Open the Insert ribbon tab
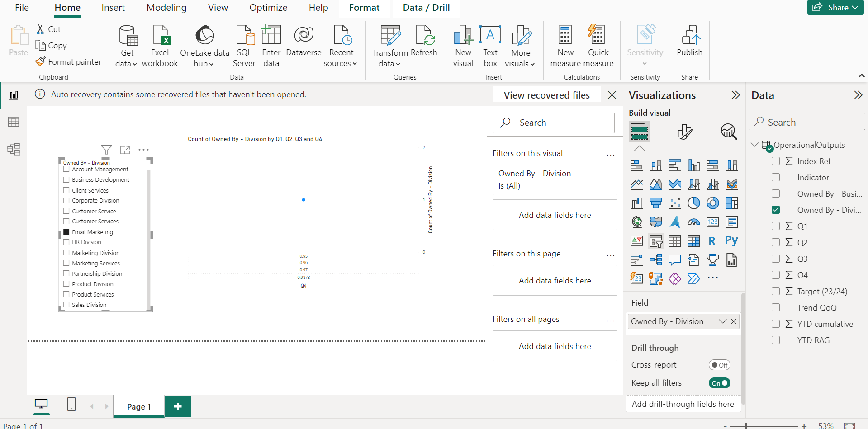This screenshot has width=868, height=429. tap(113, 8)
